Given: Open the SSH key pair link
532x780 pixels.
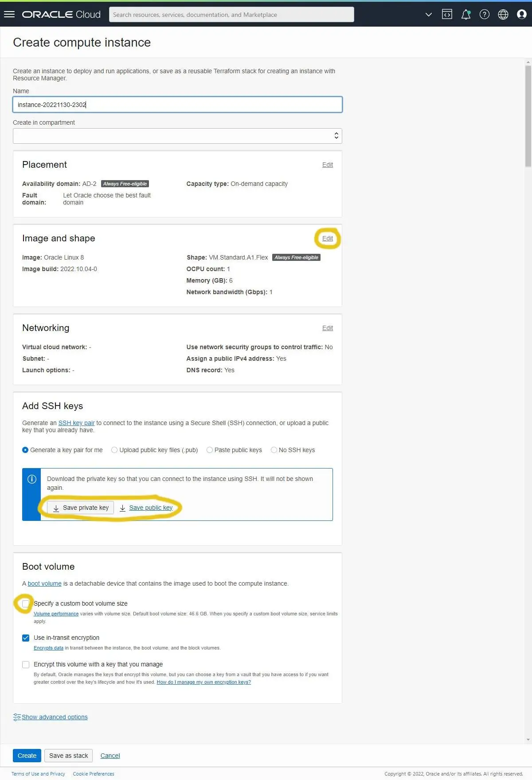Looking at the screenshot, I should [76, 423].
